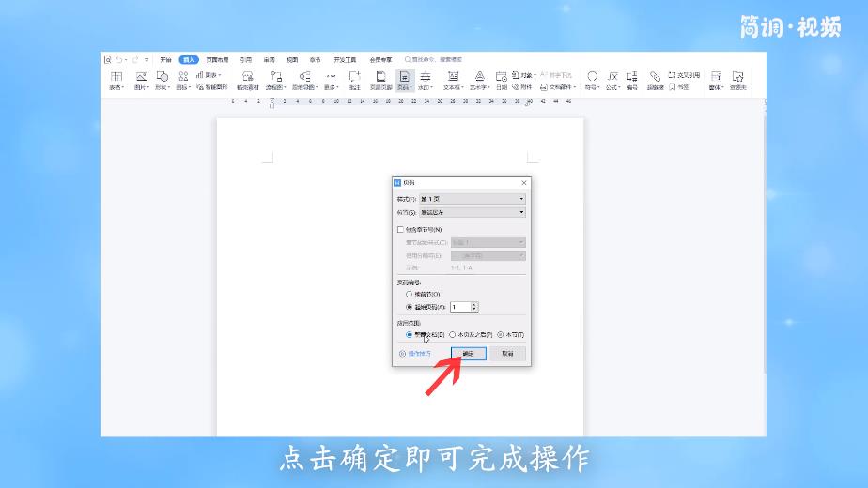868x488 pixels.
Task: Open the 页面布局 (Page Layout) tab
Action: (217, 59)
